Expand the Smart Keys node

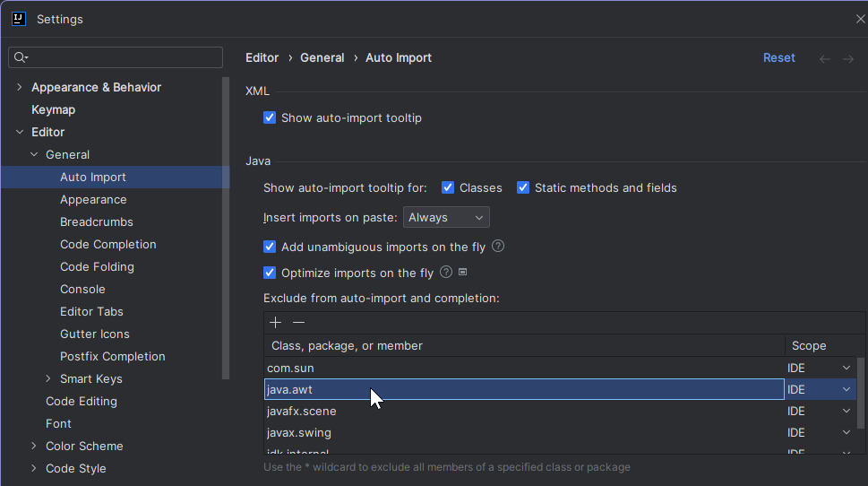(x=48, y=378)
